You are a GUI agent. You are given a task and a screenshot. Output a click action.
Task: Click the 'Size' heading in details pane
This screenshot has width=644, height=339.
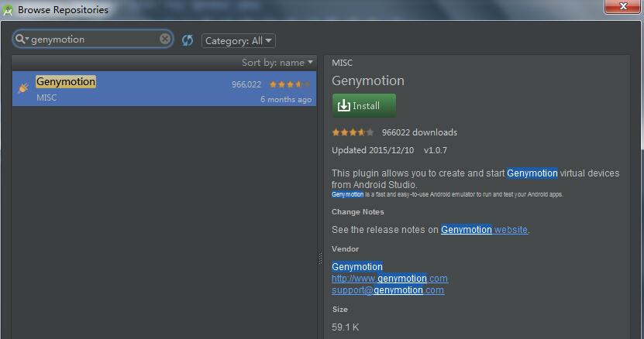(x=340, y=309)
